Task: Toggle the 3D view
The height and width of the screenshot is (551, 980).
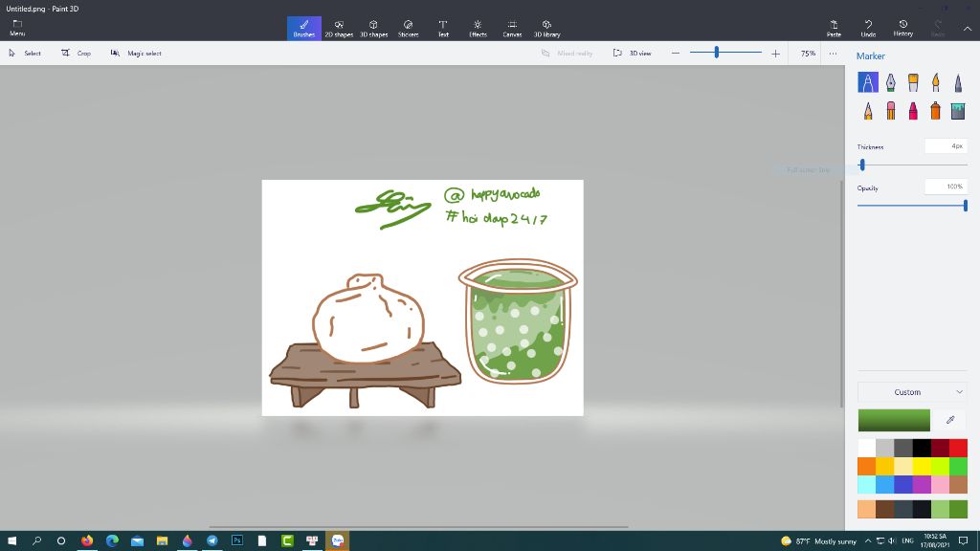Action: [x=632, y=54]
